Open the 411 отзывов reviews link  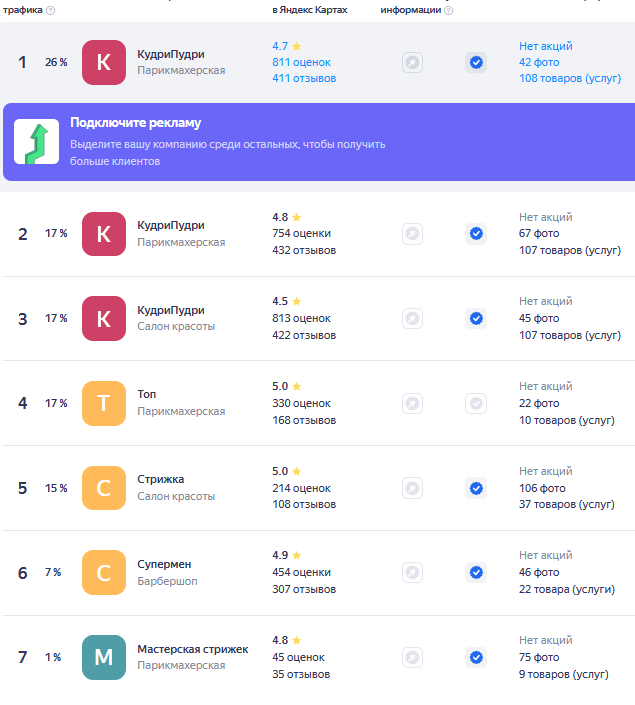tap(304, 78)
